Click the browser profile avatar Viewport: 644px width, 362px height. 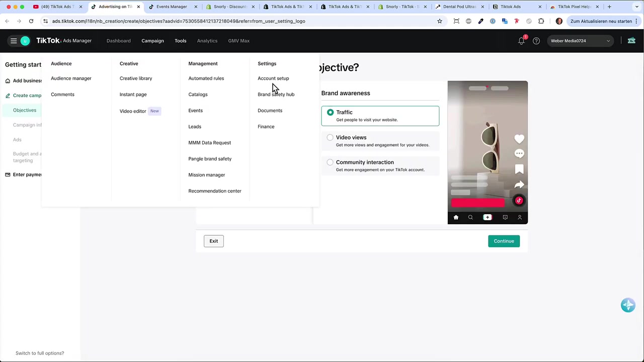tap(559, 21)
